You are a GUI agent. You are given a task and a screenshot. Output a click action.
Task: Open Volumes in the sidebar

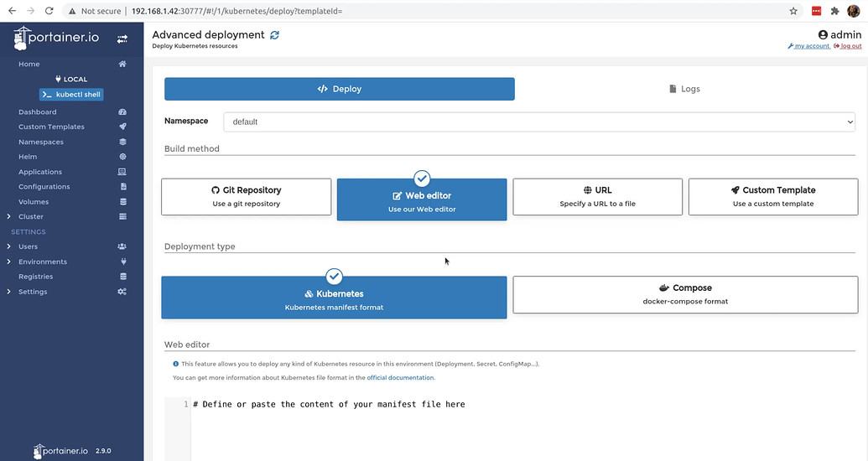click(x=34, y=201)
